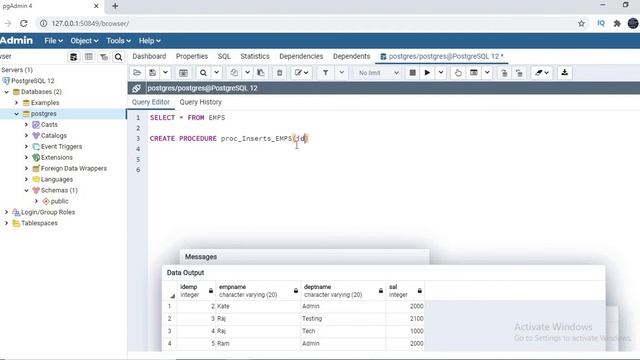Switch to the Statistics tab
Screen dimensions: 640x360
pos(255,56)
